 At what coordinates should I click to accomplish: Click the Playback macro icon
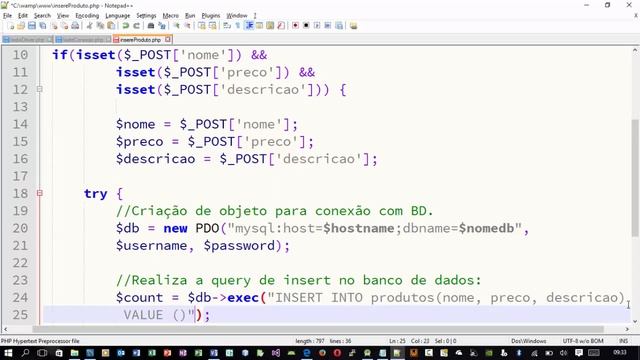(317, 26)
